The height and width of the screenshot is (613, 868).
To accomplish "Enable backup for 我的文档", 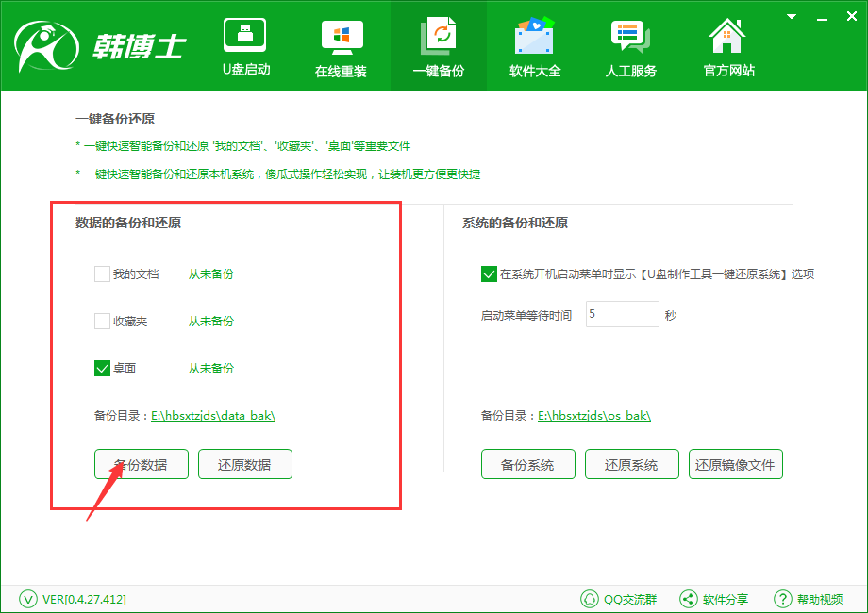I will (x=102, y=273).
